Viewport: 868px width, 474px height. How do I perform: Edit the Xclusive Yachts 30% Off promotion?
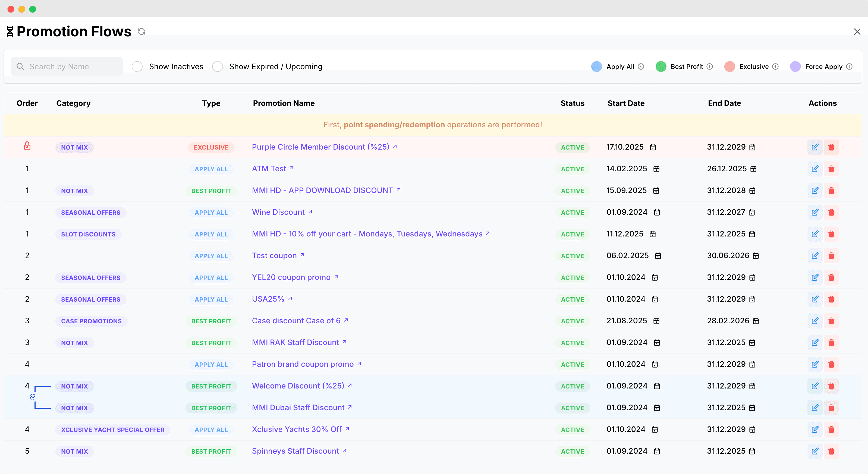(x=815, y=429)
